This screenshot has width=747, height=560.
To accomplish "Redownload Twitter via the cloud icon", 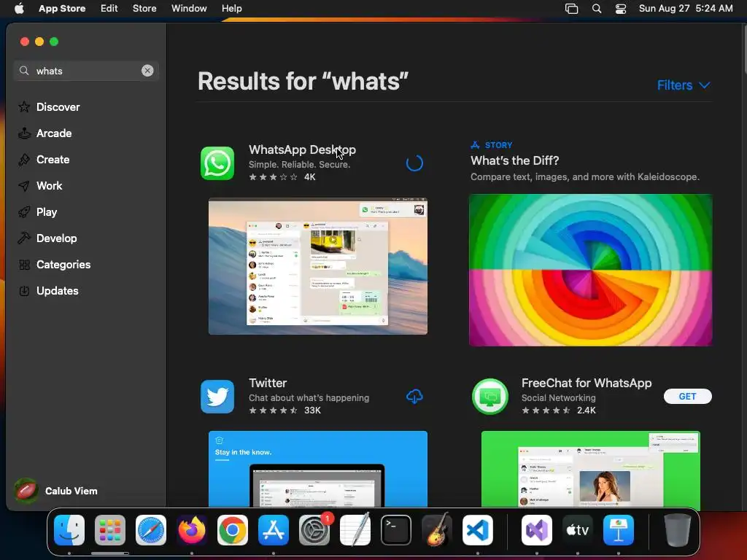I will (414, 396).
